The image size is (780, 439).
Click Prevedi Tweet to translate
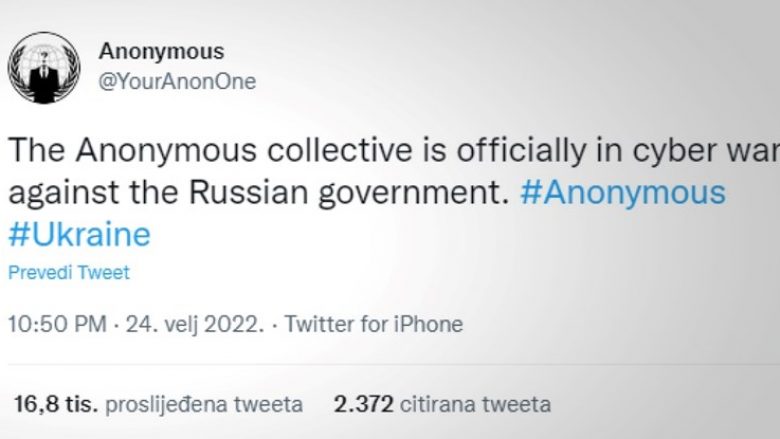click(x=69, y=273)
